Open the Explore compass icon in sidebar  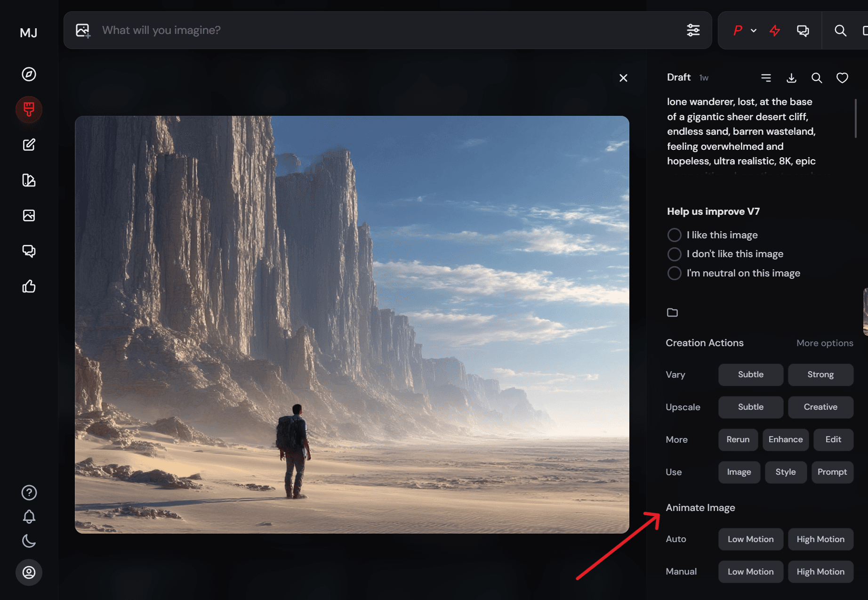coord(29,74)
